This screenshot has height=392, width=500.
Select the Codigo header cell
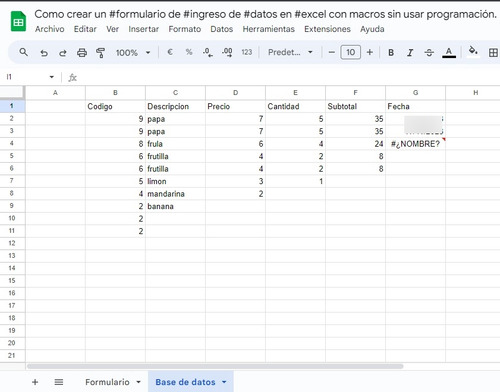tap(115, 106)
